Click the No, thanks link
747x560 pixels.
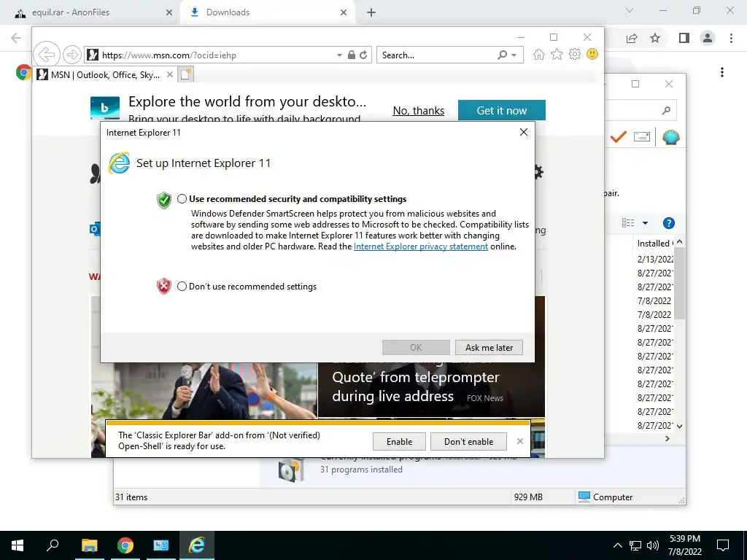click(x=418, y=111)
